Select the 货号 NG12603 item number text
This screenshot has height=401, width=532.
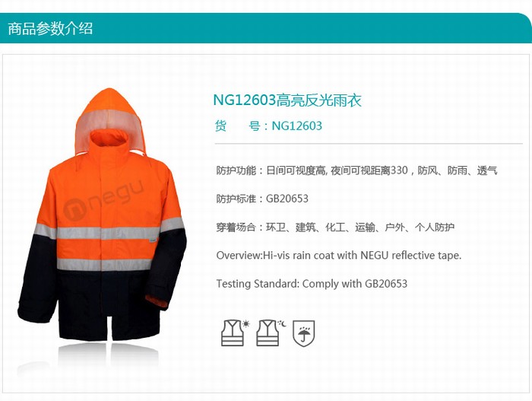[x=268, y=126]
